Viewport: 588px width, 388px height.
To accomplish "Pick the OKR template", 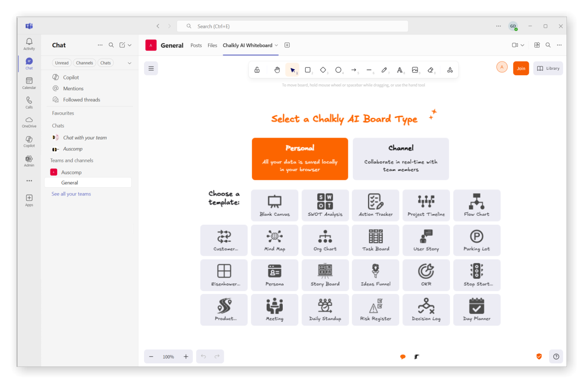I will tap(426, 275).
